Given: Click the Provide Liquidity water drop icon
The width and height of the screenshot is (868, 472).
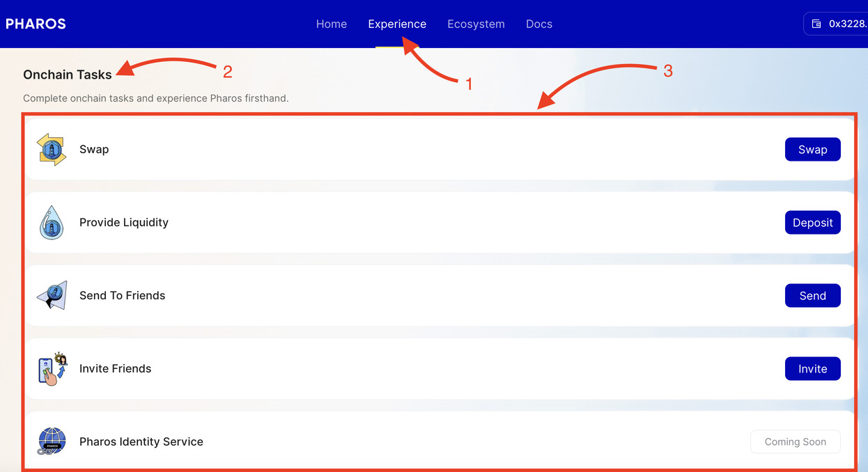Looking at the screenshot, I should point(52,223).
